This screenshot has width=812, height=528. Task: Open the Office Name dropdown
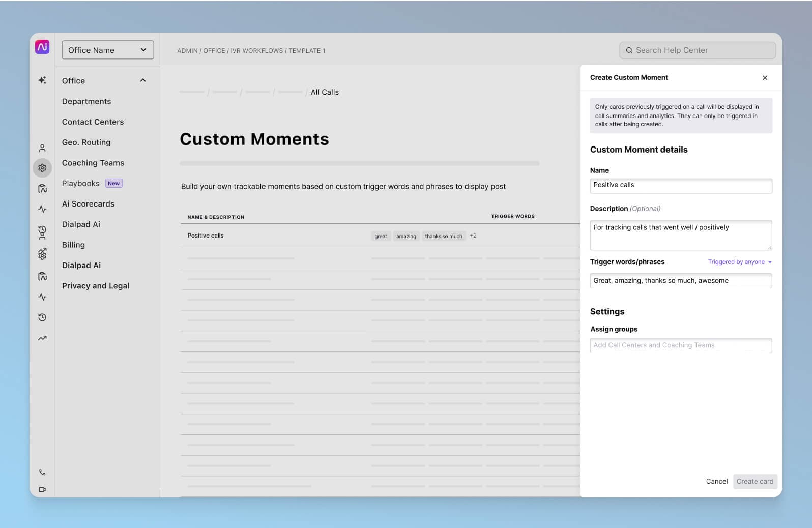pos(108,50)
